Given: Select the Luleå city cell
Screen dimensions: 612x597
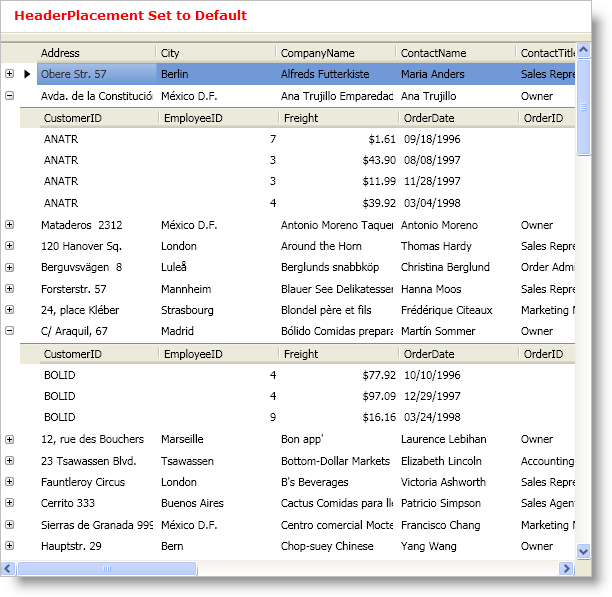Looking at the screenshot, I should pyautogui.click(x=216, y=267).
